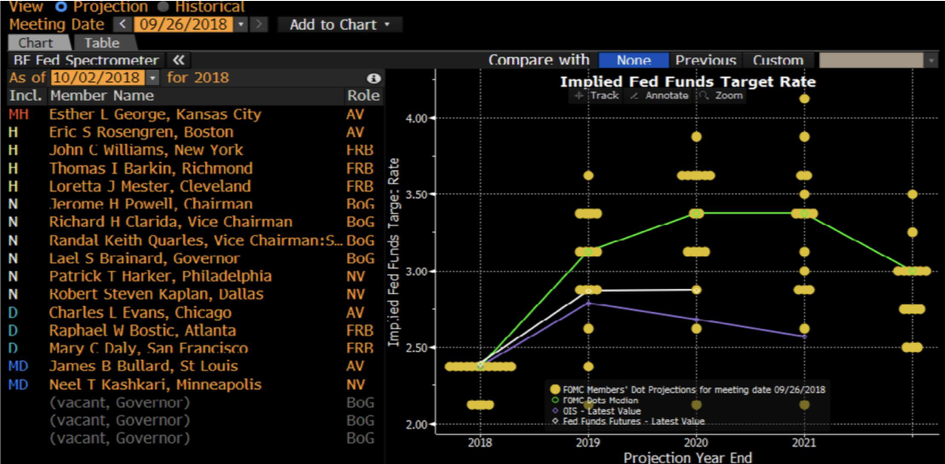Viewport: 945px width, 464px height.
Task: Click the BE Fed Spectrometer button
Action: [x=85, y=61]
